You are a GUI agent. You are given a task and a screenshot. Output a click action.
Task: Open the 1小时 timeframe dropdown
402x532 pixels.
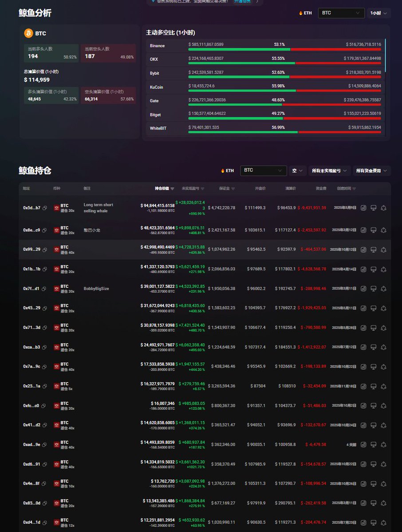coord(379,13)
